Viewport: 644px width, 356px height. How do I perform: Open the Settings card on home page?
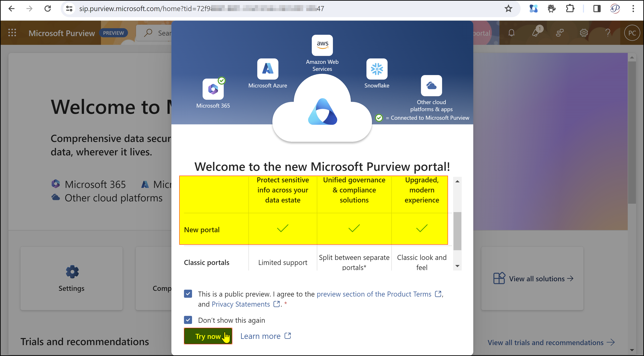(x=71, y=278)
